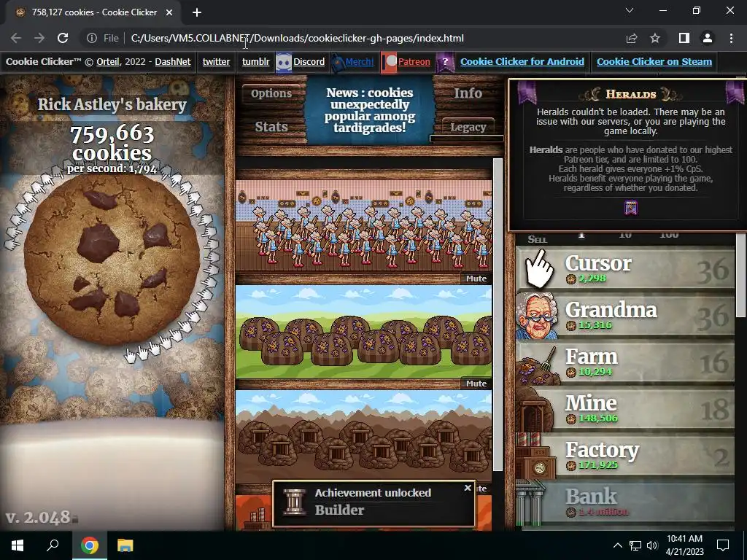Switch store to Sell mode
The height and width of the screenshot is (560, 747).
pos(538,239)
